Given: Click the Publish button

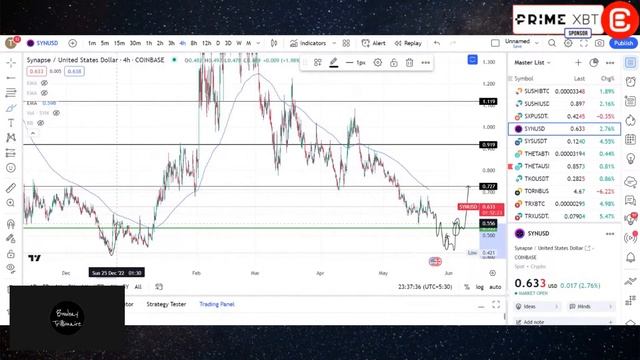Looking at the screenshot, I should [x=623, y=43].
